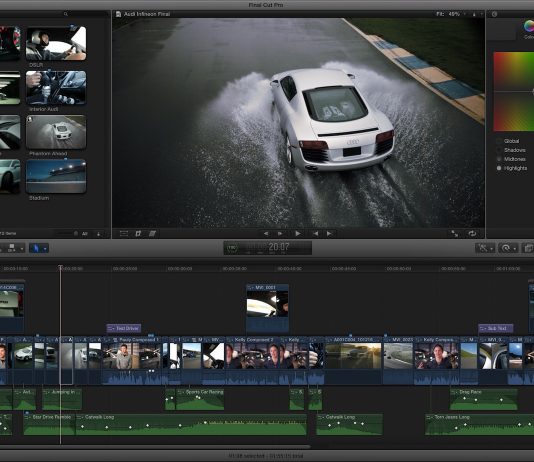Viewport: 534px width, 462px height.
Task: Click the Distort tool icon under viewer
Action: tap(152, 234)
